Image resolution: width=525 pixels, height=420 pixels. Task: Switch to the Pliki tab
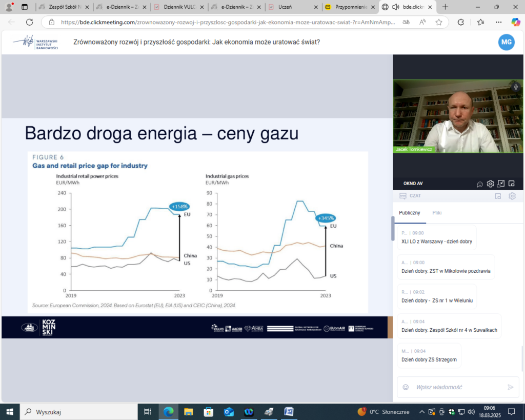tap(437, 213)
